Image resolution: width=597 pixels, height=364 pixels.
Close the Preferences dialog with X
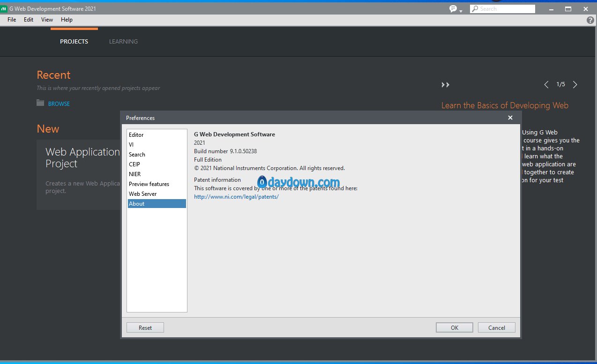click(x=510, y=118)
